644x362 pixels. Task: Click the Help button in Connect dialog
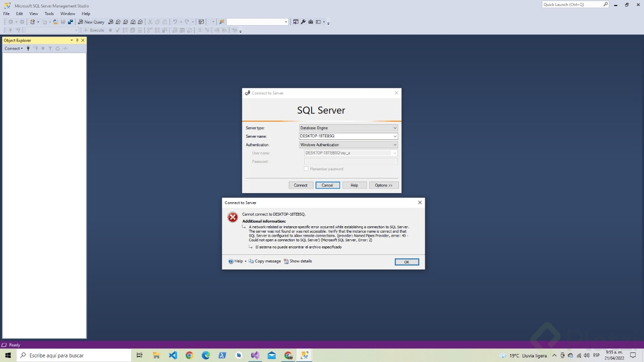click(354, 186)
